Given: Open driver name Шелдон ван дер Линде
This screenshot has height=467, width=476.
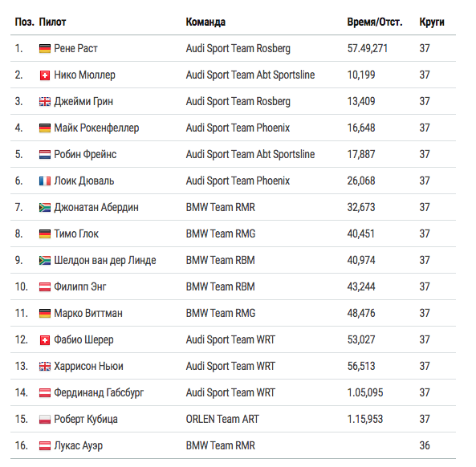Looking at the screenshot, I should tap(105, 260).
